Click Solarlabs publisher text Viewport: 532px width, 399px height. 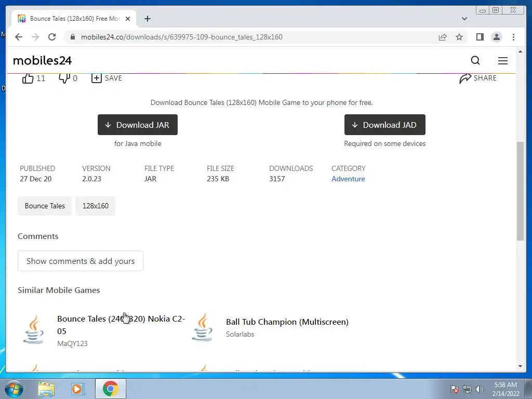[240, 334]
